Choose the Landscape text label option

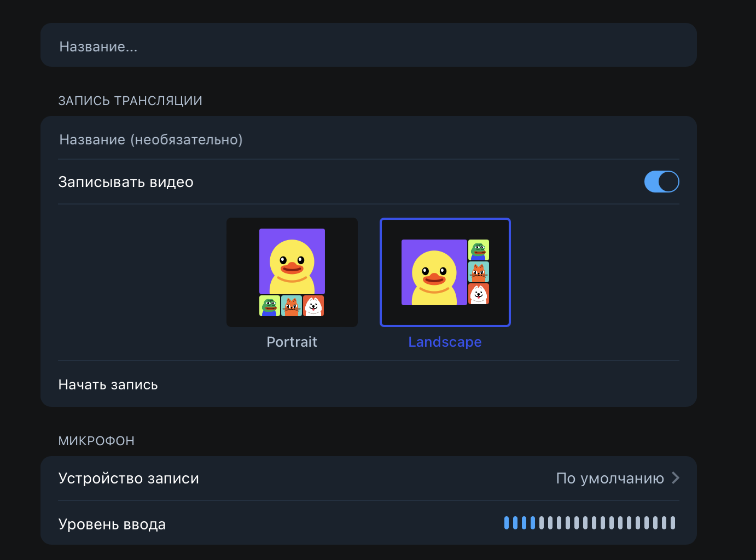445,342
